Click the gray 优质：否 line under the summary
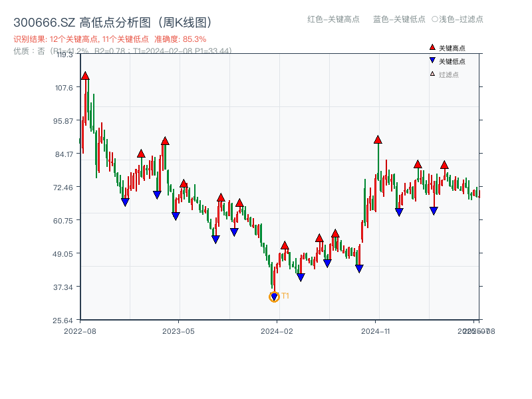This screenshot has width=532, height=399. pyautogui.click(x=122, y=51)
